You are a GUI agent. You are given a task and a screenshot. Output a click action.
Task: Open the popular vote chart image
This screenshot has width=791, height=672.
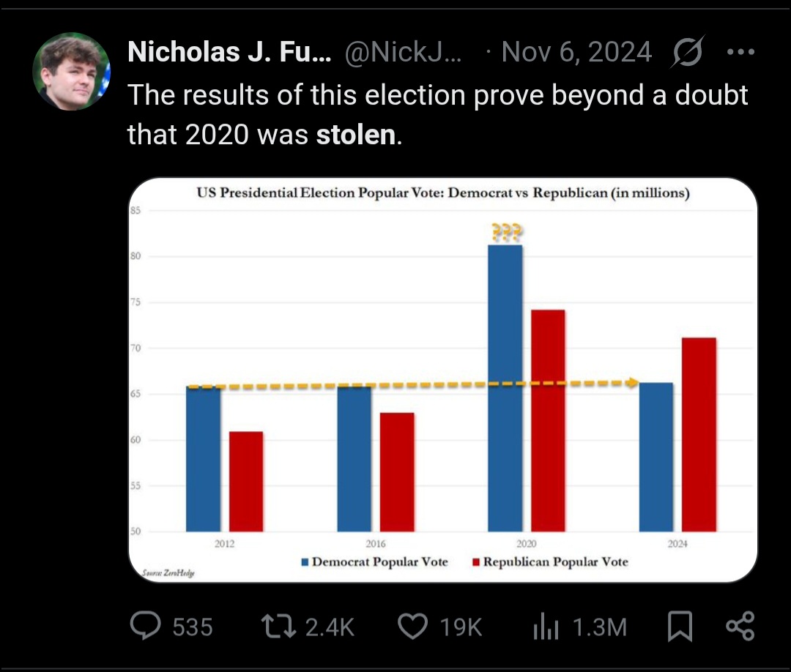[443, 380]
